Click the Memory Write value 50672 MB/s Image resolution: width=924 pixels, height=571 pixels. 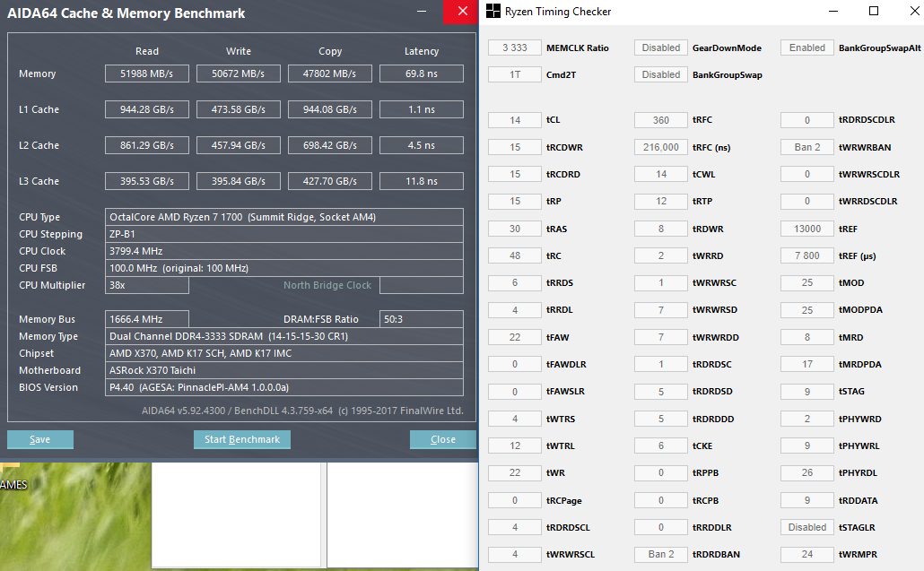pyautogui.click(x=238, y=74)
